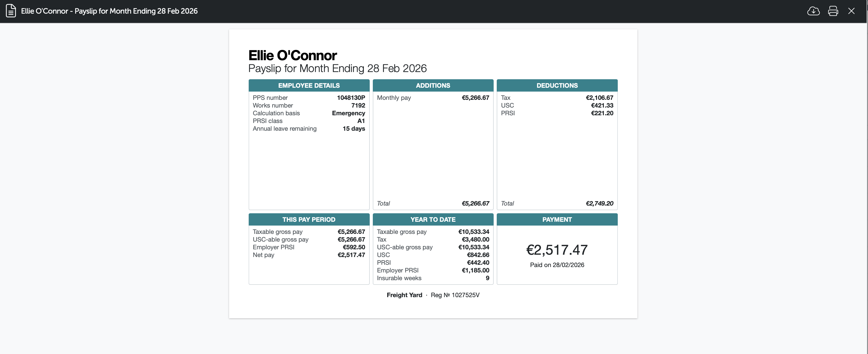This screenshot has height=354, width=868.
Task: Click the Year To Date header
Action: tap(433, 219)
